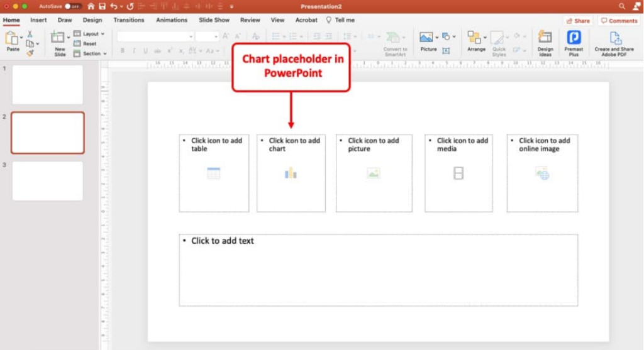Expand the Layout dropdown
644x350 pixels.
91,34
